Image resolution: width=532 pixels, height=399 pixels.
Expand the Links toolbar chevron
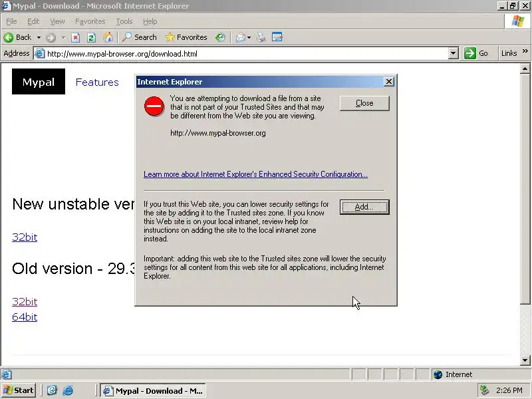(525, 51)
